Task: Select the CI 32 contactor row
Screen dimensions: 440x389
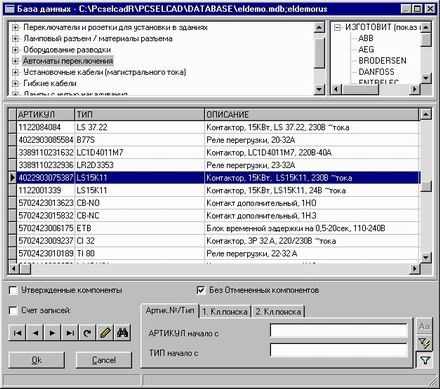Action: point(218,241)
